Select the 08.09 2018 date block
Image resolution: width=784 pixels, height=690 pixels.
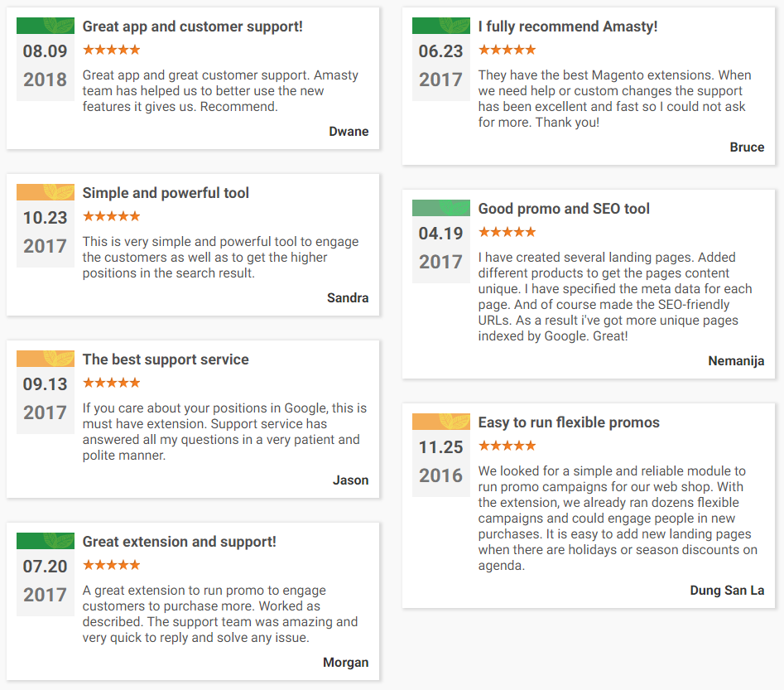(x=45, y=65)
